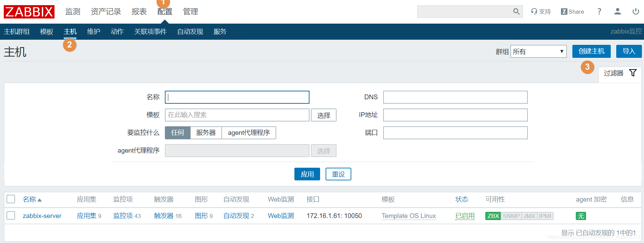
Task: Open the zabbix-server host link
Action: [42, 216]
